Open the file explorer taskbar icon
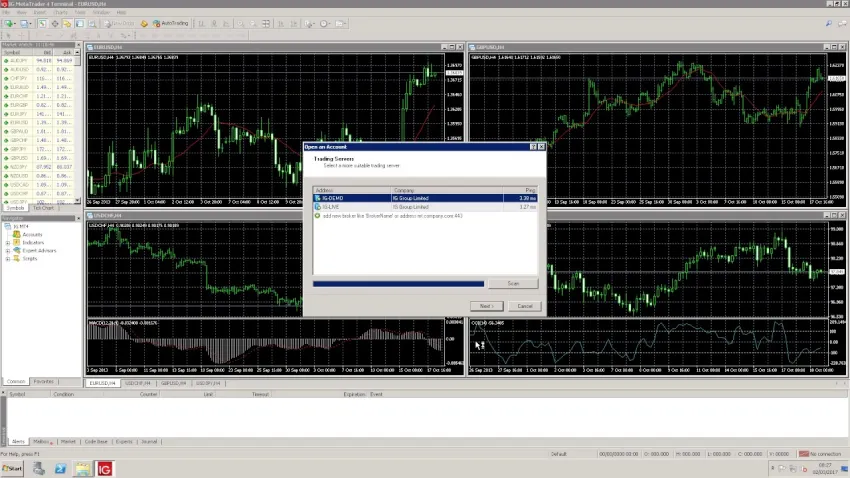The height and width of the screenshot is (478, 850). [x=82, y=469]
